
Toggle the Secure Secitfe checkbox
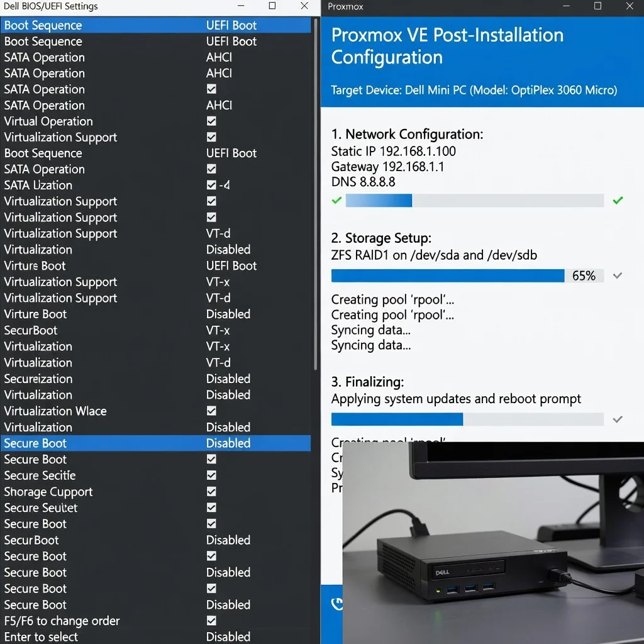pyautogui.click(x=211, y=475)
